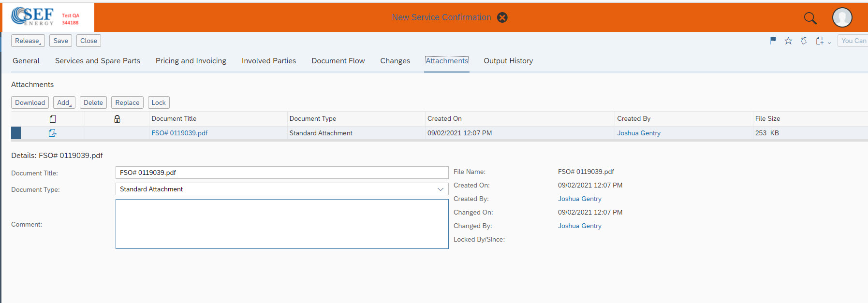Click the flag icon in toolbar
Viewport: 868px width, 303px height.
tap(773, 41)
